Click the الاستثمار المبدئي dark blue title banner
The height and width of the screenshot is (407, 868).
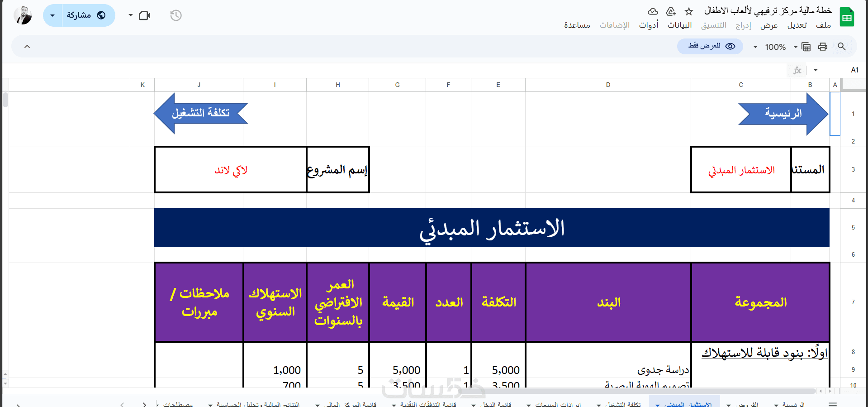(x=492, y=228)
